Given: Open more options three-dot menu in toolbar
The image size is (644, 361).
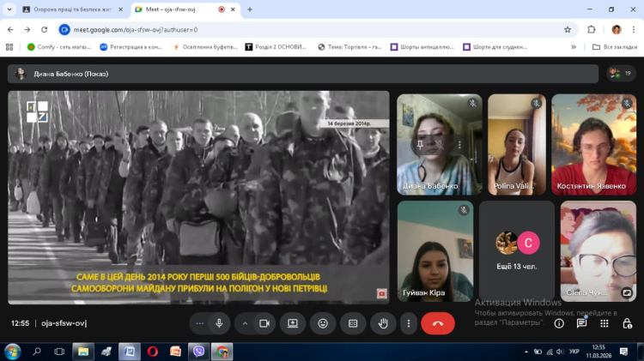Looking at the screenshot, I should pos(409,323).
